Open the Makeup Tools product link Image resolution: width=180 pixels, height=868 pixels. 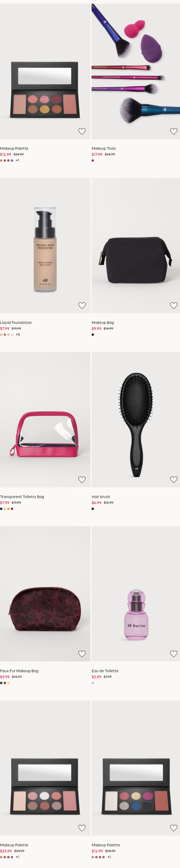(x=104, y=148)
